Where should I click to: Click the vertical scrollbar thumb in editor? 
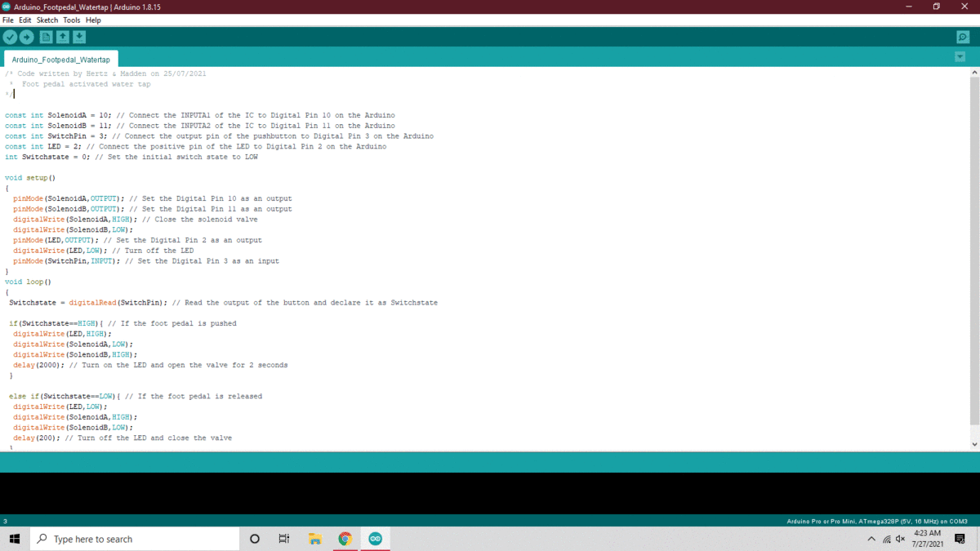[x=974, y=251]
